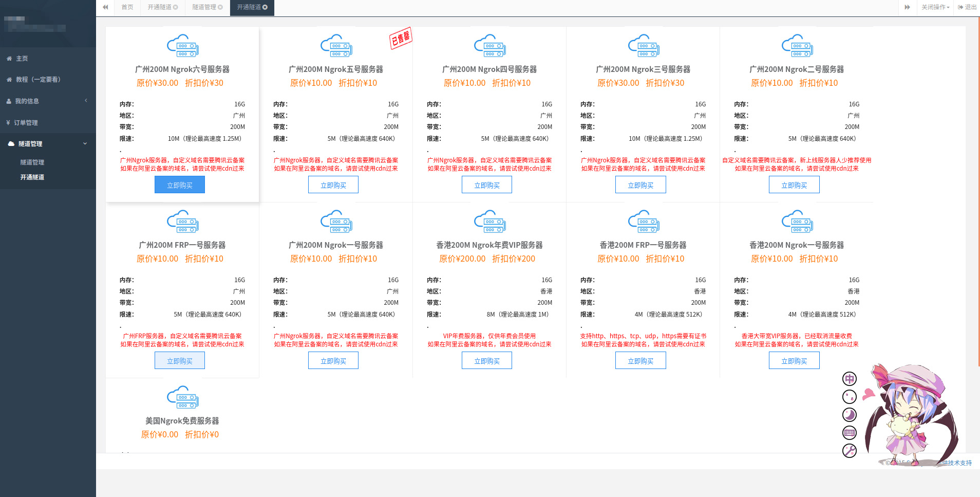The image size is (980, 497).
Task: Click the 中 input-language floating icon
Action: coord(850,379)
